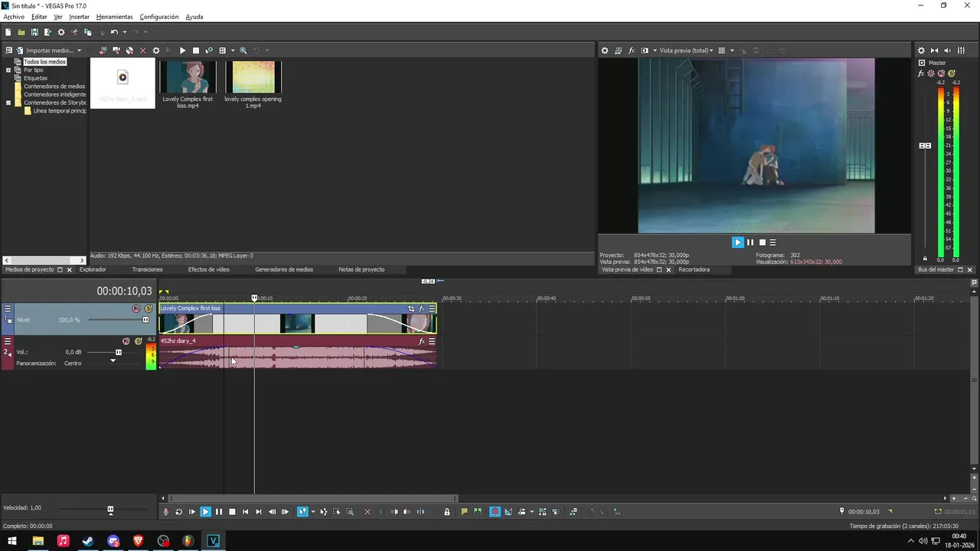Collapse Contenedores de Storyboard tree node

[8, 103]
